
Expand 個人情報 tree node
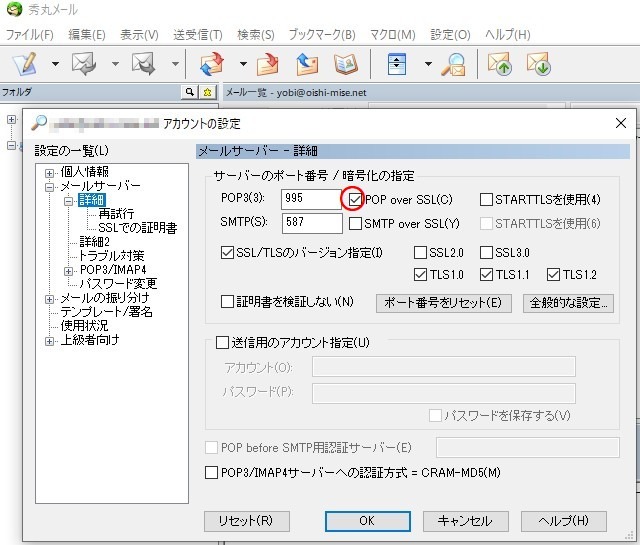[49, 173]
